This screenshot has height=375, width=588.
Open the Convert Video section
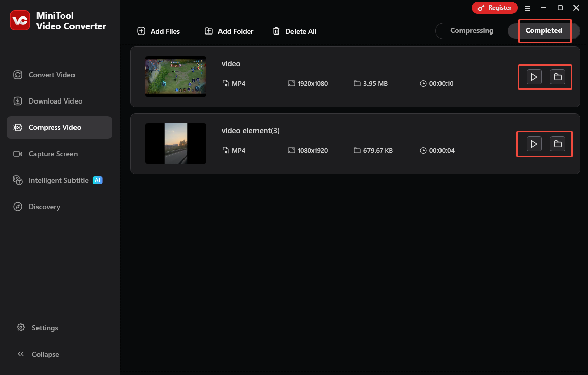(59, 75)
